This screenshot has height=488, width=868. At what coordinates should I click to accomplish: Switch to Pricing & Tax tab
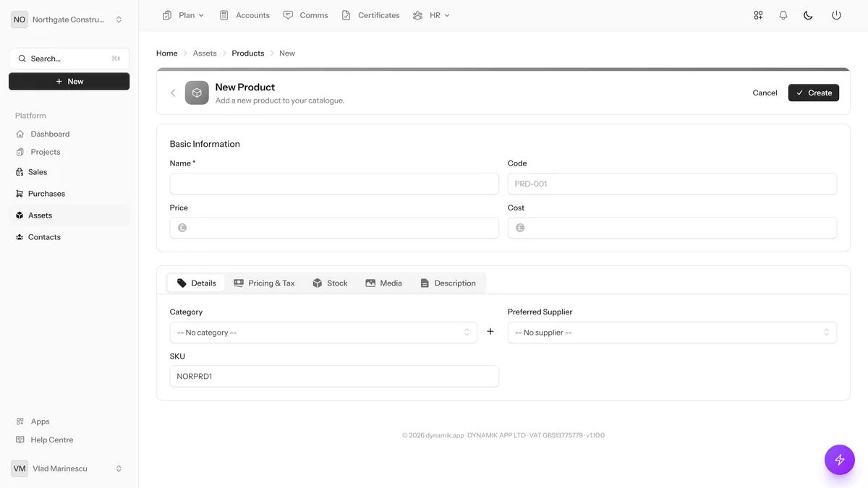pyautogui.click(x=264, y=283)
